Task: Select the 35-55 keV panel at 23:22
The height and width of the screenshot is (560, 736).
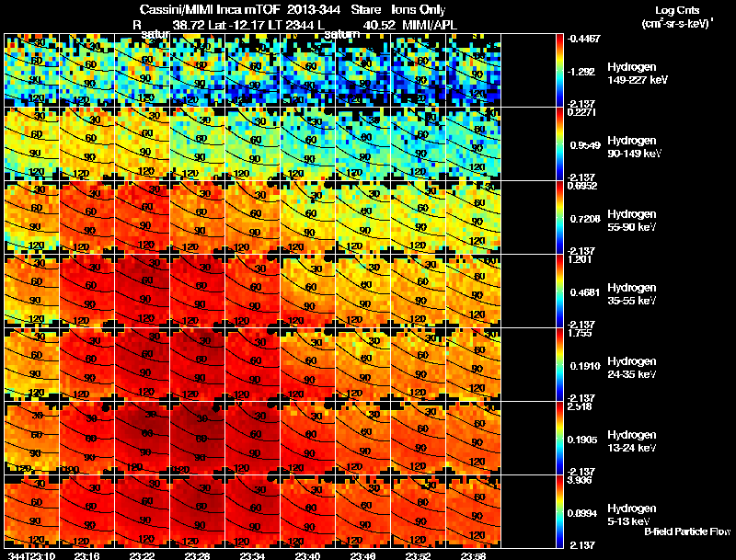Action: tap(142, 291)
